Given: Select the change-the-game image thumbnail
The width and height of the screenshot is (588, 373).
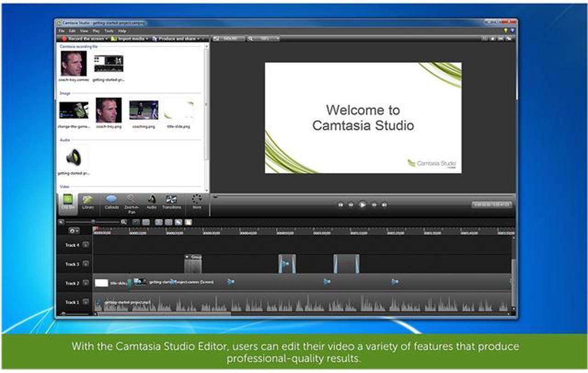Looking at the screenshot, I should tap(73, 110).
